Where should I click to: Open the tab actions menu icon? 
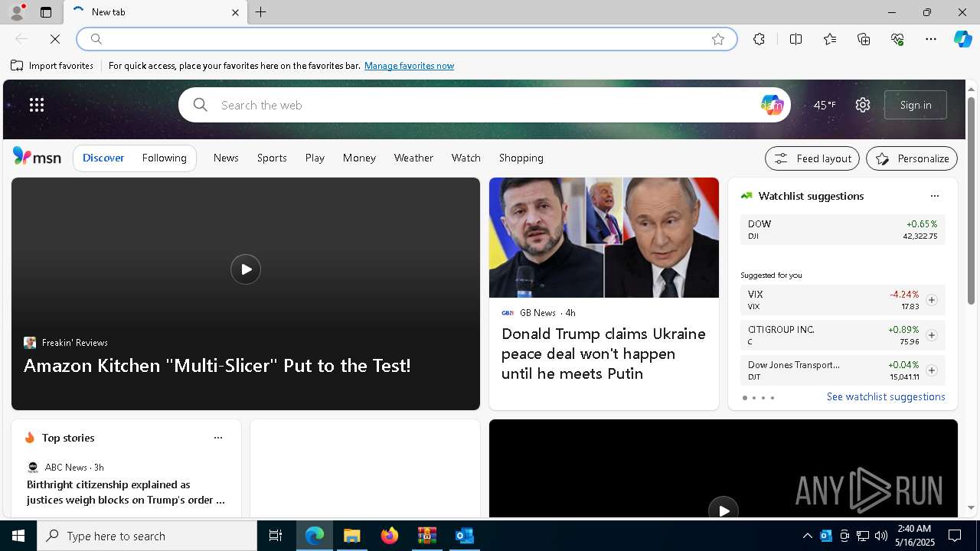[46, 12]
